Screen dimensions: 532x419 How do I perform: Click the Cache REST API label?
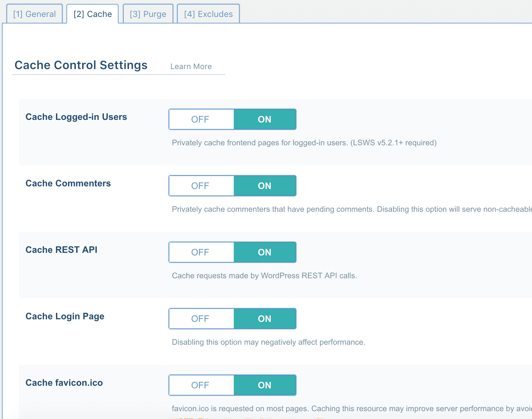[61, 250]
